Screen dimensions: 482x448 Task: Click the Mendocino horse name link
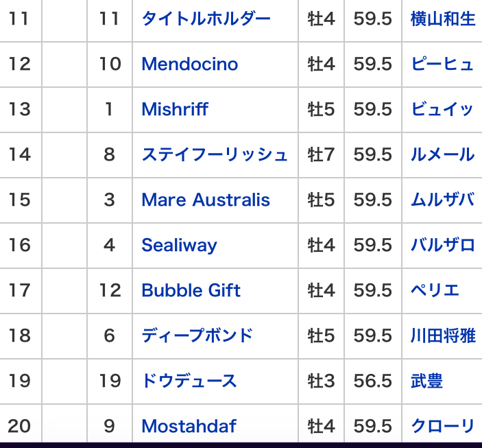(190, 64)
